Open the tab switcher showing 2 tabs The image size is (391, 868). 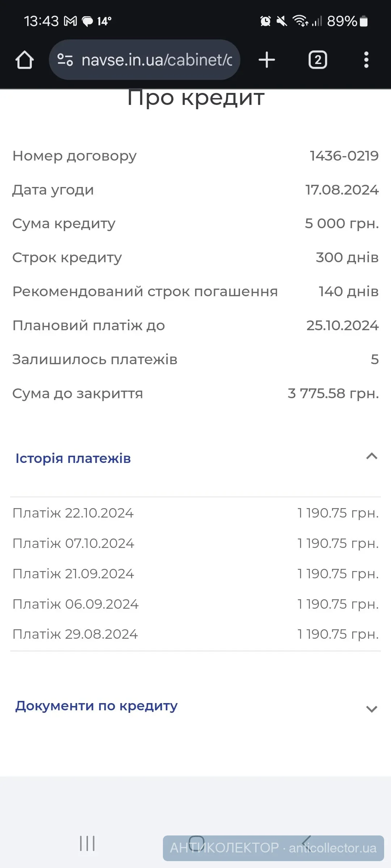tap(318, 60)
